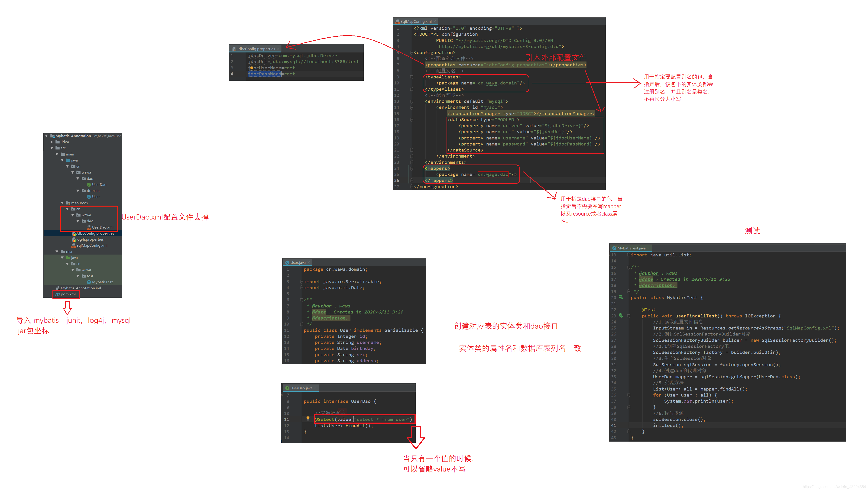Click the Maven pom.xml icon
Screen dimensions: 868x491
[x=57, y=294]
